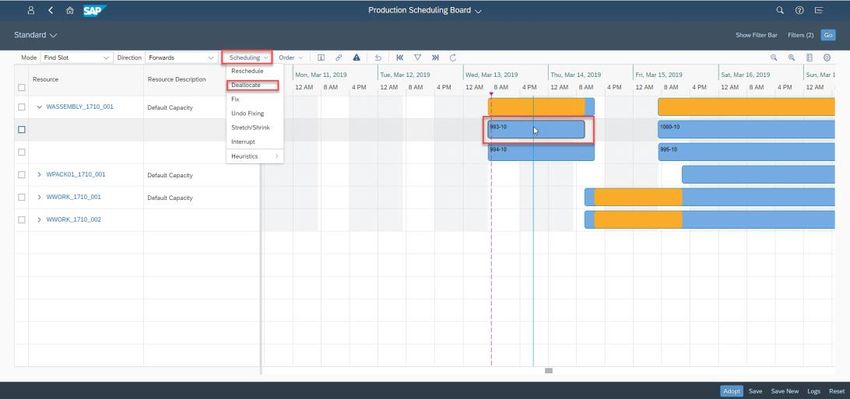Choose Reschedule from Scheduling menu
Image resolution: width=850 pixels, height=399 pixels.
(255, 71)
